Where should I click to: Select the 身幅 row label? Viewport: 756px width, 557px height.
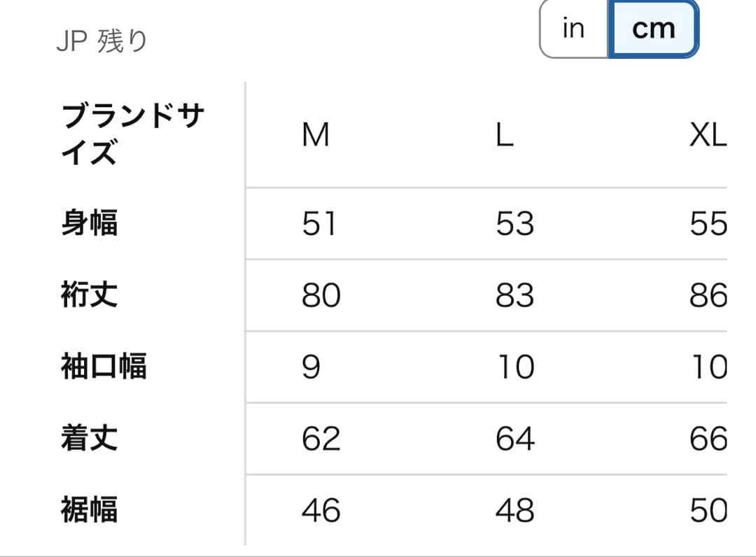coord(87,224)
